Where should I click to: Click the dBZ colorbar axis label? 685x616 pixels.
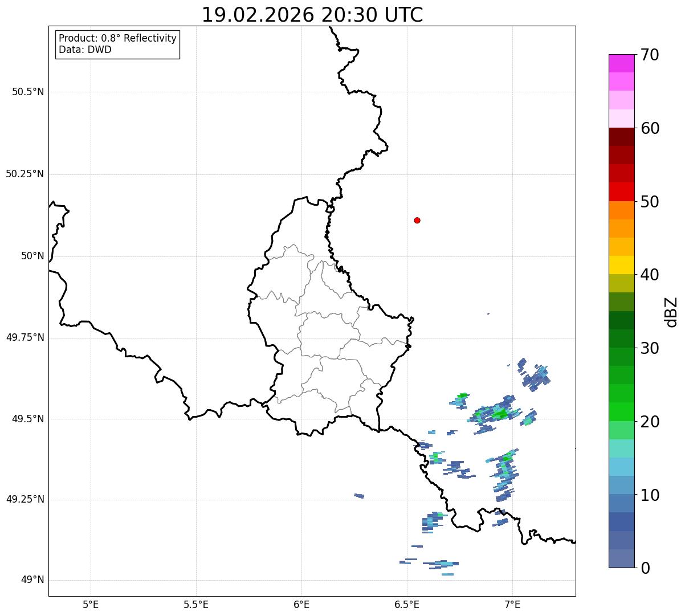671,311
